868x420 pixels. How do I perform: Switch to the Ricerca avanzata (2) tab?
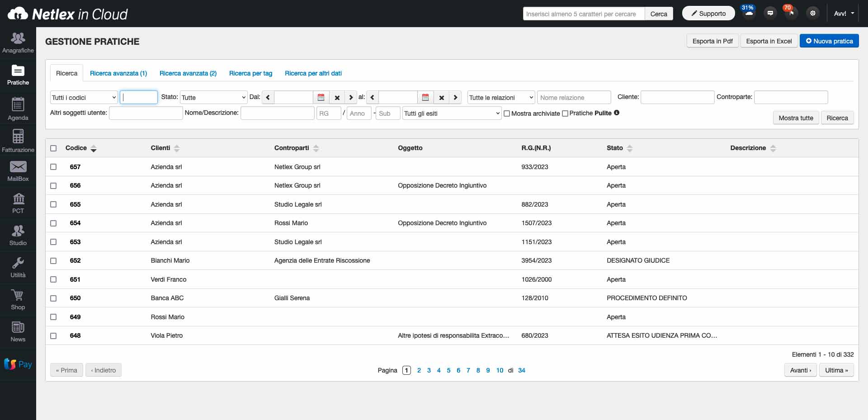[x=188, y=73]
